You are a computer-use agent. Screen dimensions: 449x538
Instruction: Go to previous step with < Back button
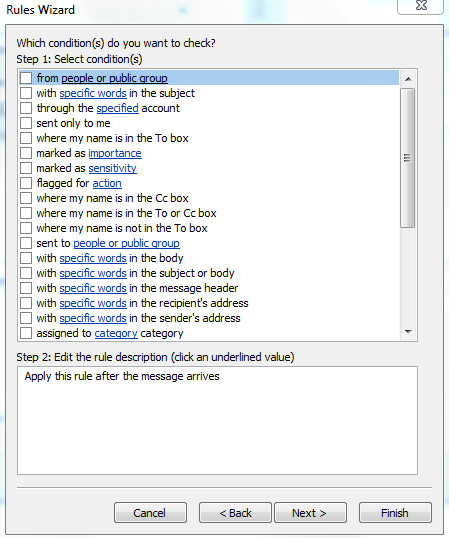(235, 513)
